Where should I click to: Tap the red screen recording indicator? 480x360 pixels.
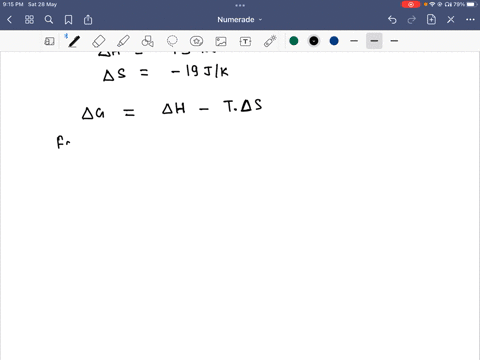(411, 4)
